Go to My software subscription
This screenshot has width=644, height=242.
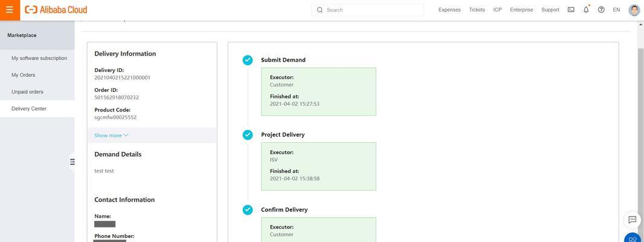(39, 58)
